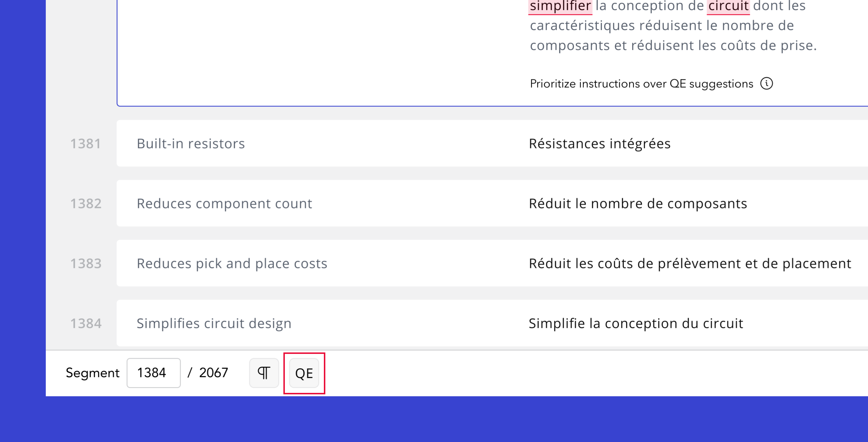Edit target 'Réduit les coûts de prélèvement'

(690, 264)
